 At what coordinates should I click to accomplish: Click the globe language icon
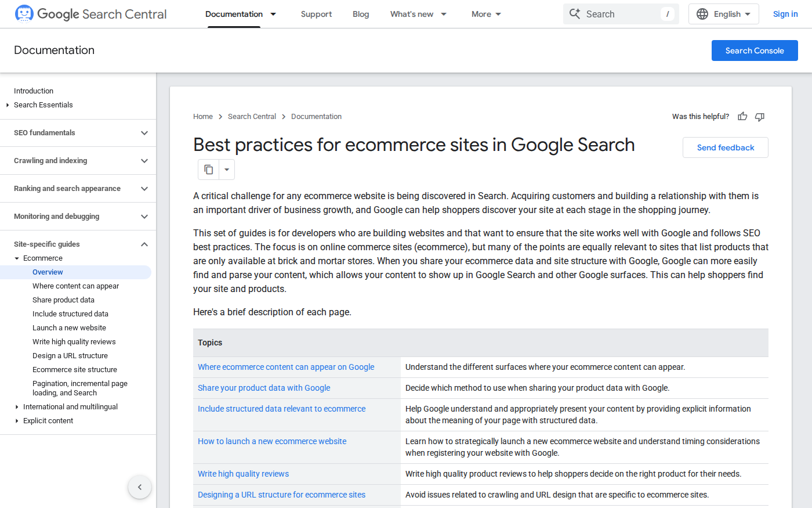(702, 14)
